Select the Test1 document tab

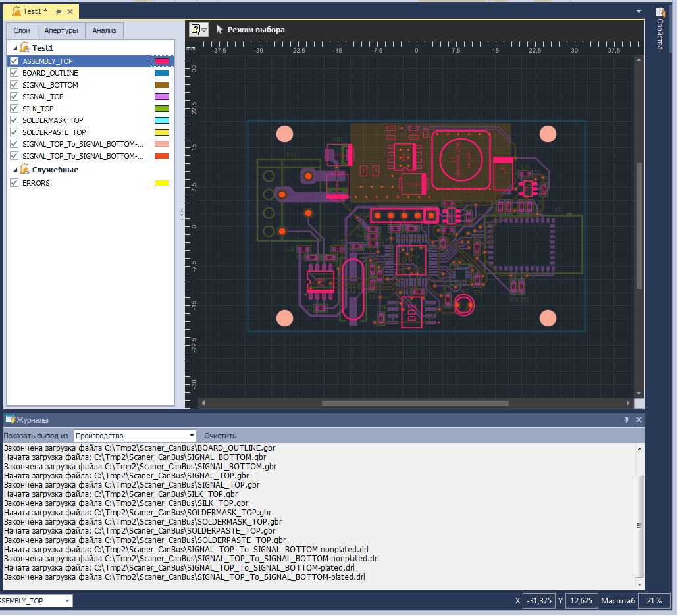[35, 11]
